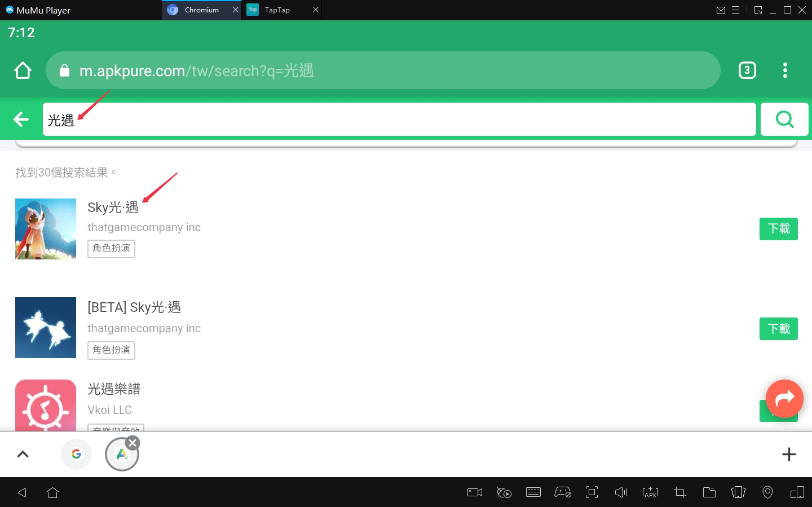
Task: Click the padlock site security icon
Action: 64,70
